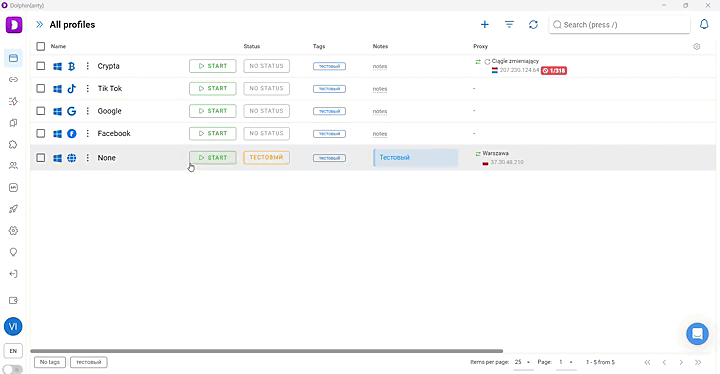720x374 pixels.
Task: Check the Crypta profile checkbox
Action: (41, 66)
